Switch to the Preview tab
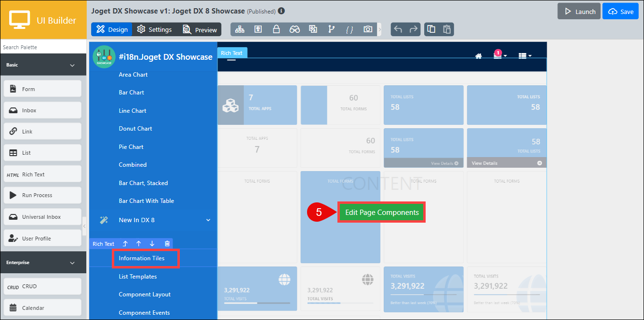644x320 pixels. (x=200, y=29)
